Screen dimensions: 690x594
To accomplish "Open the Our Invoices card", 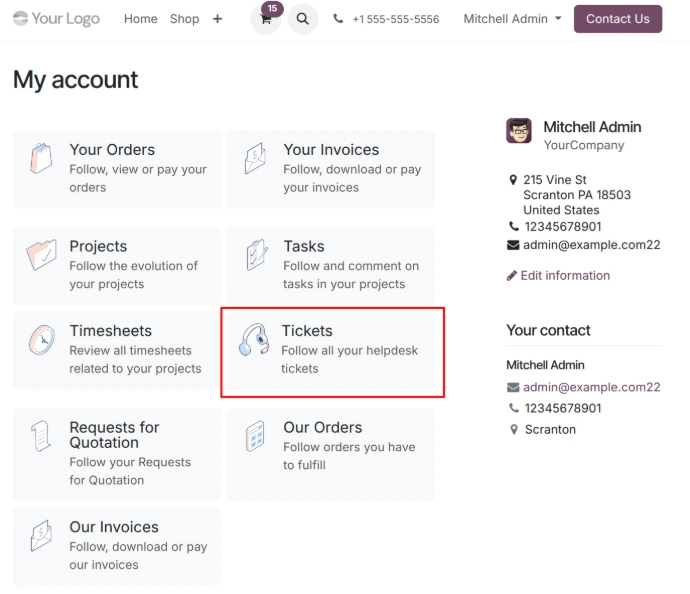I will coord(117,545).
